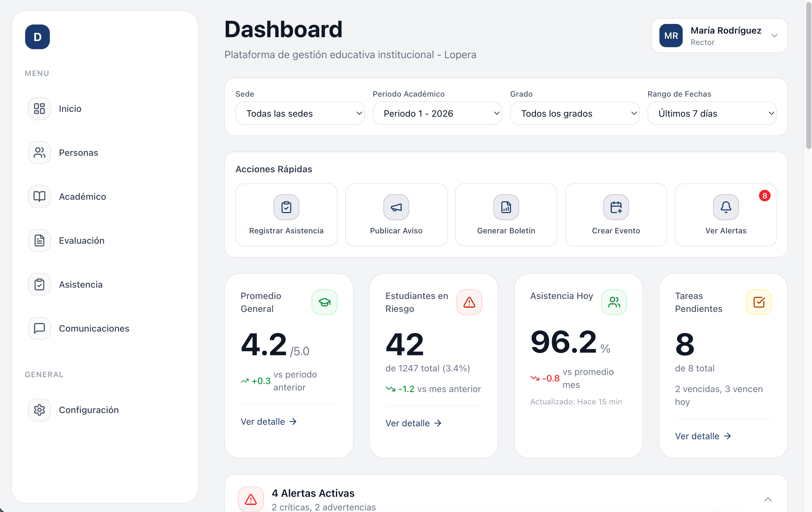Open the Periodo Académico dropdown
812x512 pixels.
pos(437,113)
